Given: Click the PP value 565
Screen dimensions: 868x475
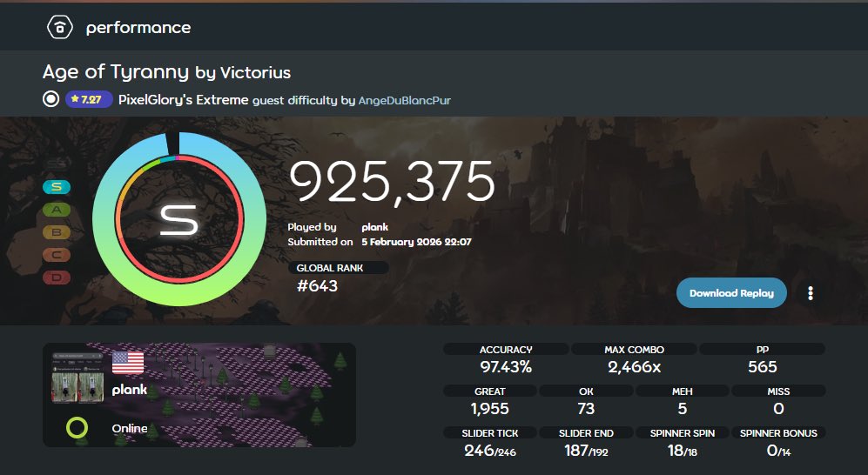Looking at the screenshot, I should tap(763, 366).
